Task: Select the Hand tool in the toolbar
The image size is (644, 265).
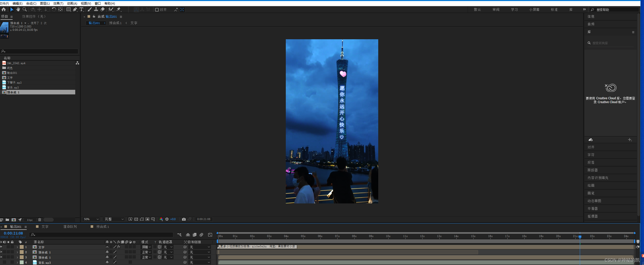Action: 18,9
